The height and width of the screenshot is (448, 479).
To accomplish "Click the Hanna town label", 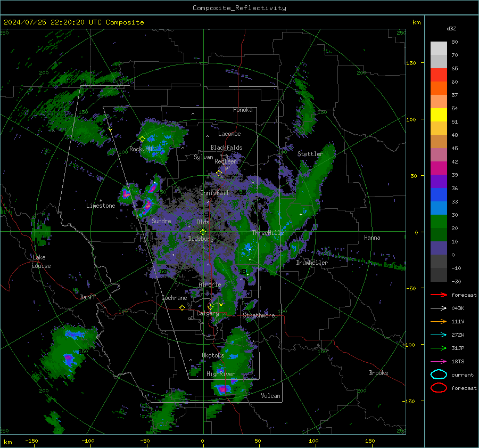I will tap(372, 238).
